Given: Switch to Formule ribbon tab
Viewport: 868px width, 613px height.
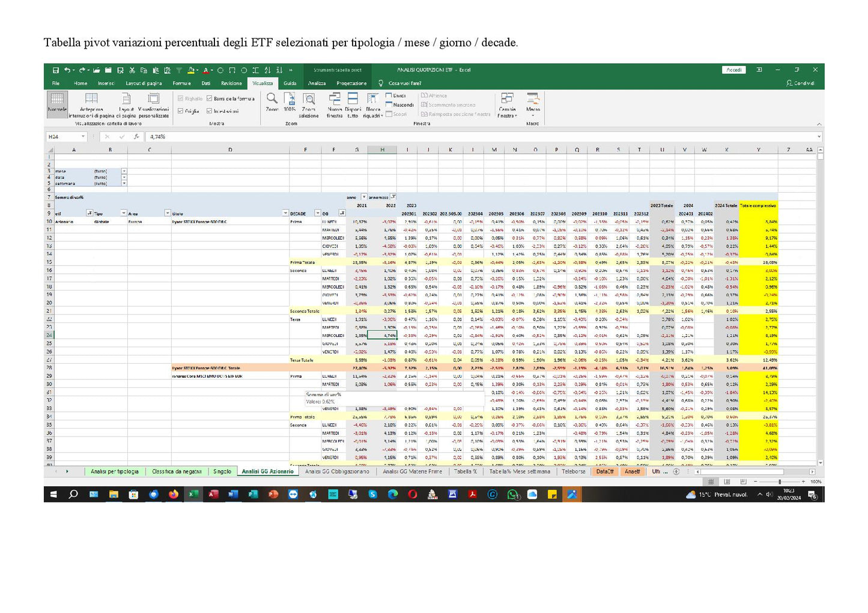Looking at the screenshot, I should [181, 83].
